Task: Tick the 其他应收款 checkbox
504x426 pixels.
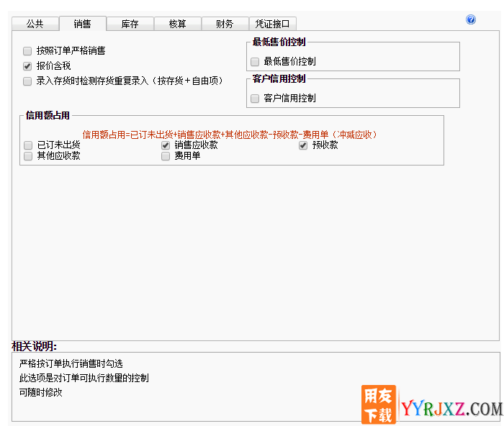Action: 28,156
